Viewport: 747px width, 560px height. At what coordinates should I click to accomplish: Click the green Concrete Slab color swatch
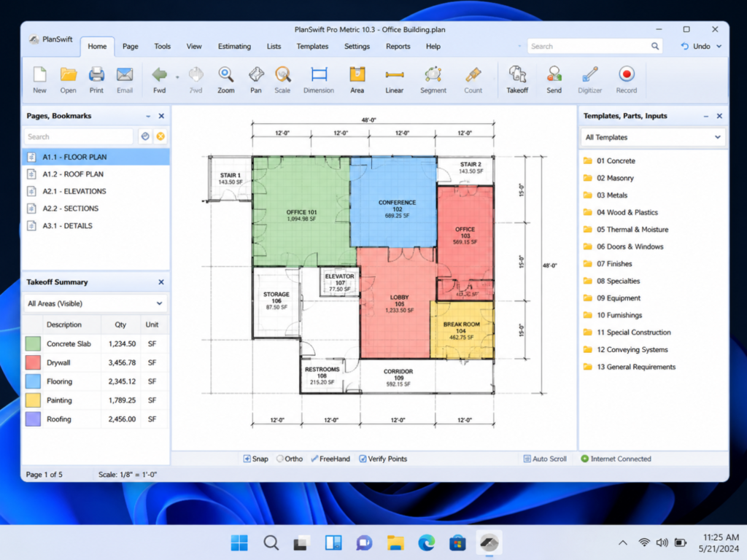point(33,344)
